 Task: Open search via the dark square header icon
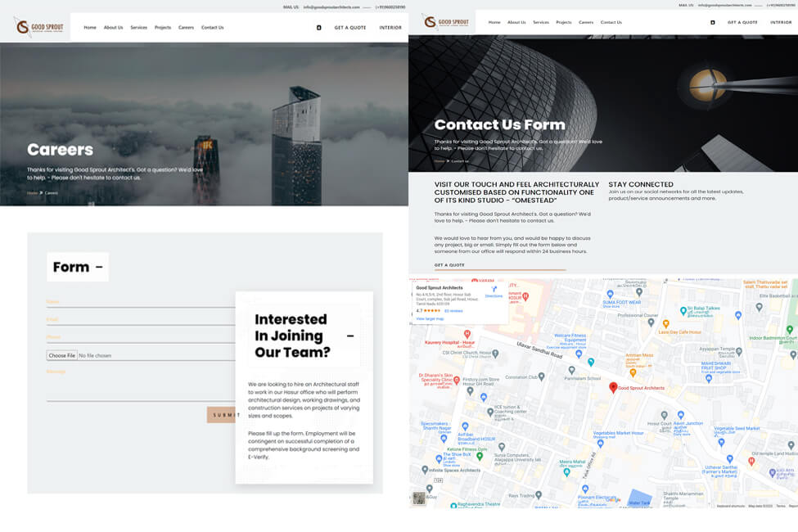coord(318,27)
